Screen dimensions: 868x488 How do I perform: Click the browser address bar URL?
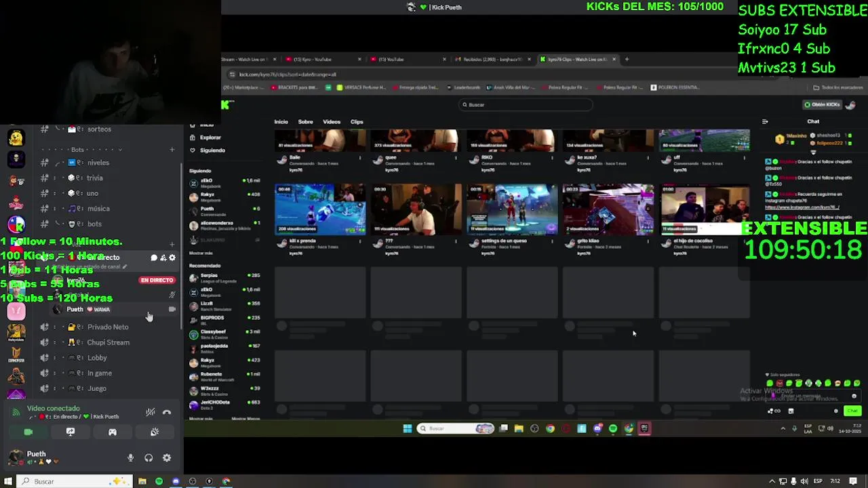pyautogui.click(x=288, y=75)
